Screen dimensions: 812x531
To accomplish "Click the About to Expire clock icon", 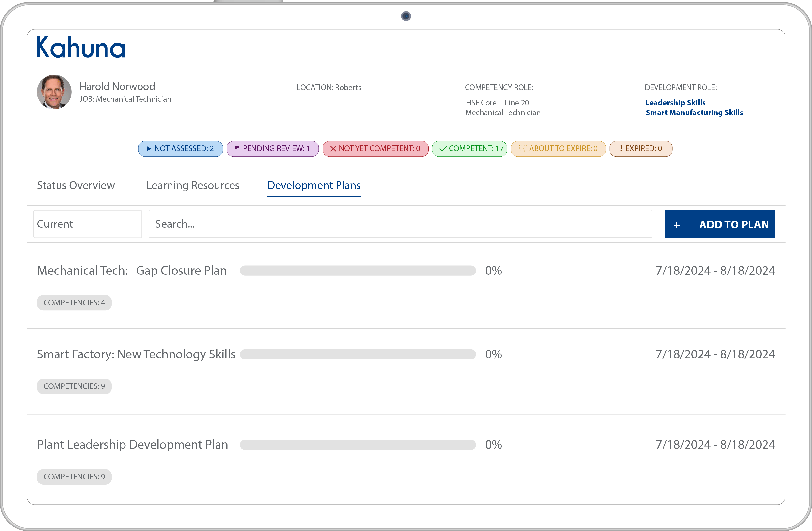I will click(x=523, y=148).
